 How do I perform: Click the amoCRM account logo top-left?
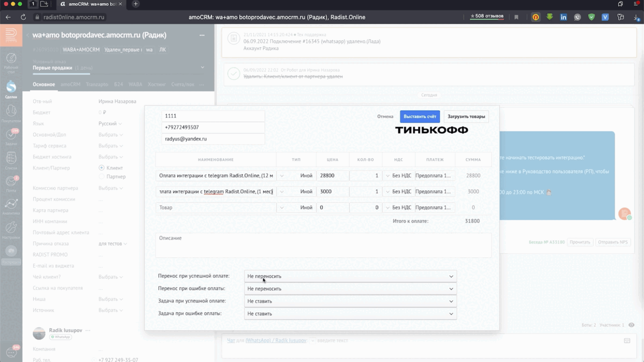point(11,35)
